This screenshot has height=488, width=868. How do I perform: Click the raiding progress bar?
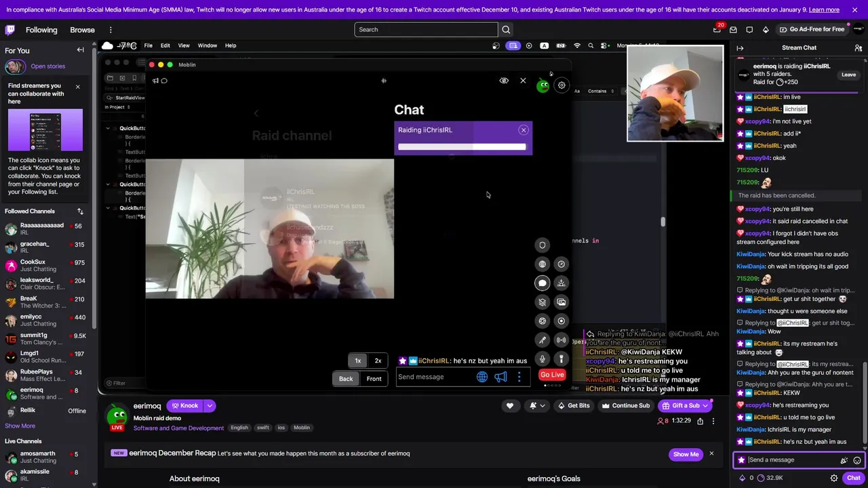tap(462, 146)
